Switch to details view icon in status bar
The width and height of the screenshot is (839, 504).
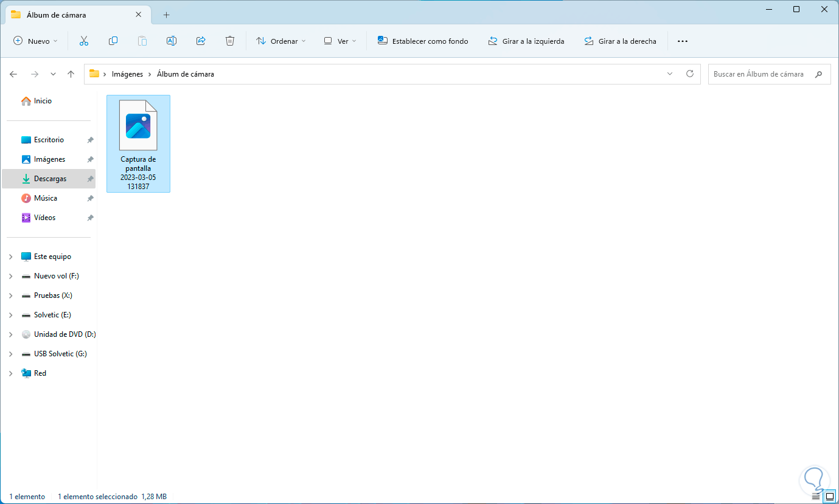816,497
